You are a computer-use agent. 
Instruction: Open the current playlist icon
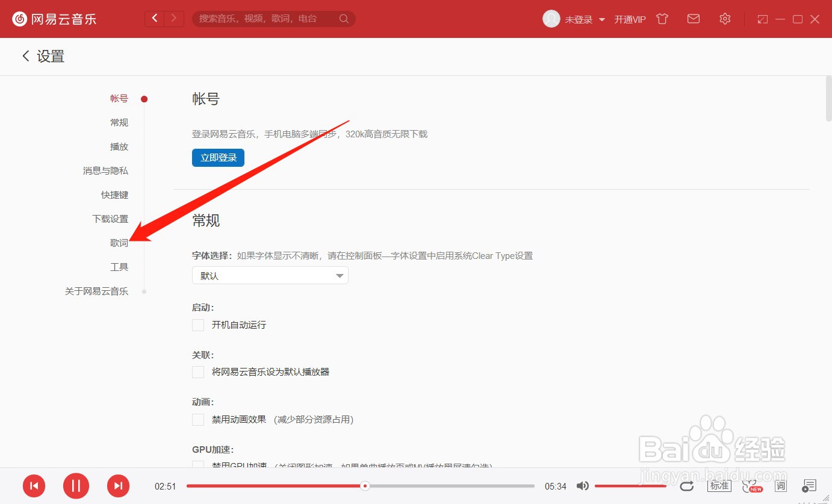pyautogui.click(x=809, y=486)
